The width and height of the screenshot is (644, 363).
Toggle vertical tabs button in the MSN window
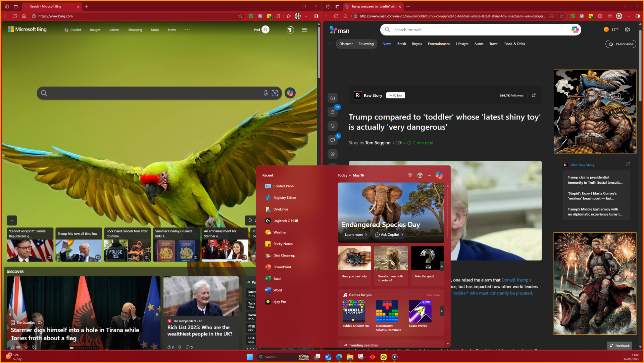[x=337, y=6]
